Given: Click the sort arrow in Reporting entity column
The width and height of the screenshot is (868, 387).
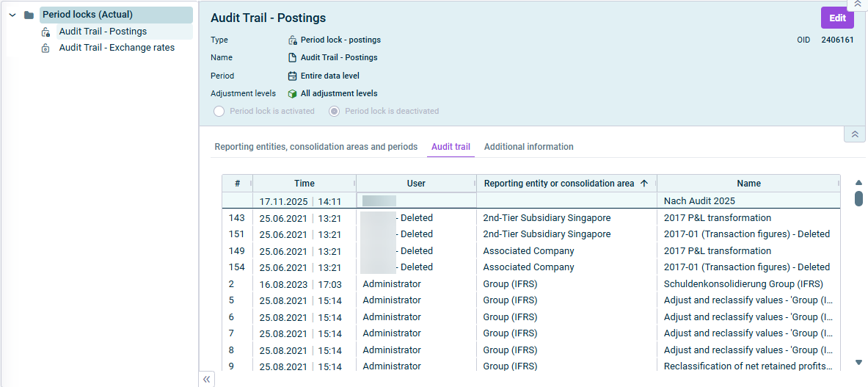Looking at the screenshot, I should point(644,184).
